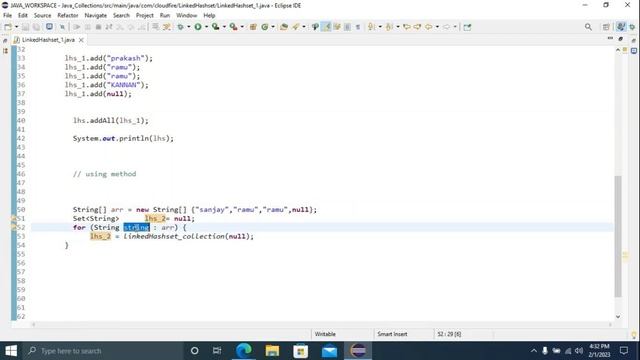The width and height of the screenshot is (640, 360).
Task: Click the yellow overview ruler marker
Action: 625,256
